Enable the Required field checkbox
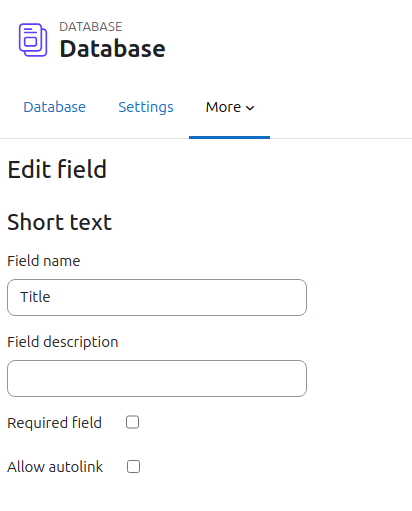Image resolution: width=412 pixels, height=511 pixels. coord(132,422)
